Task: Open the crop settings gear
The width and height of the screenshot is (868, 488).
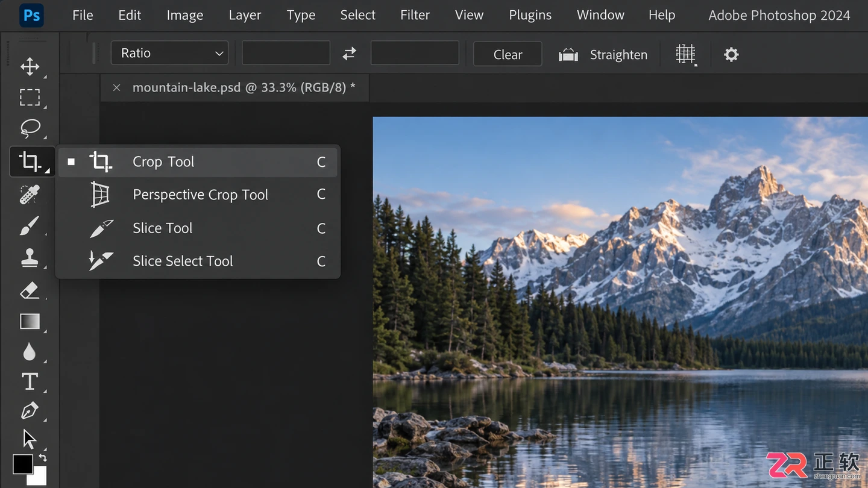Action: pos(731,55)
